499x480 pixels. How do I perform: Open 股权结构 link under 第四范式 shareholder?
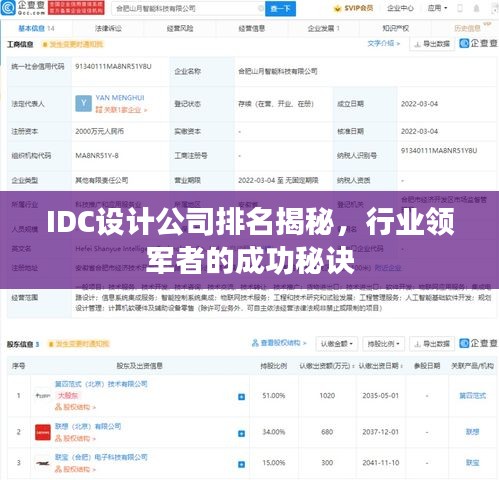pos(75,407)
